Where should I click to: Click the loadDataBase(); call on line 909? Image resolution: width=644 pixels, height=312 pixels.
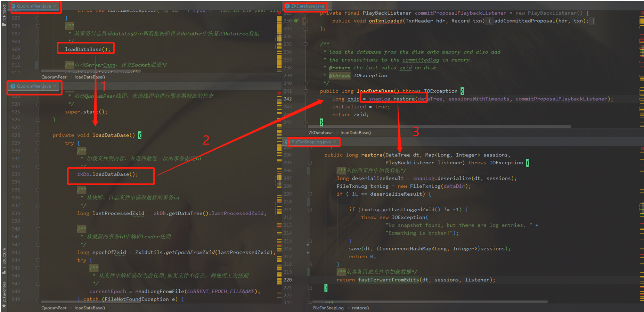88,49
